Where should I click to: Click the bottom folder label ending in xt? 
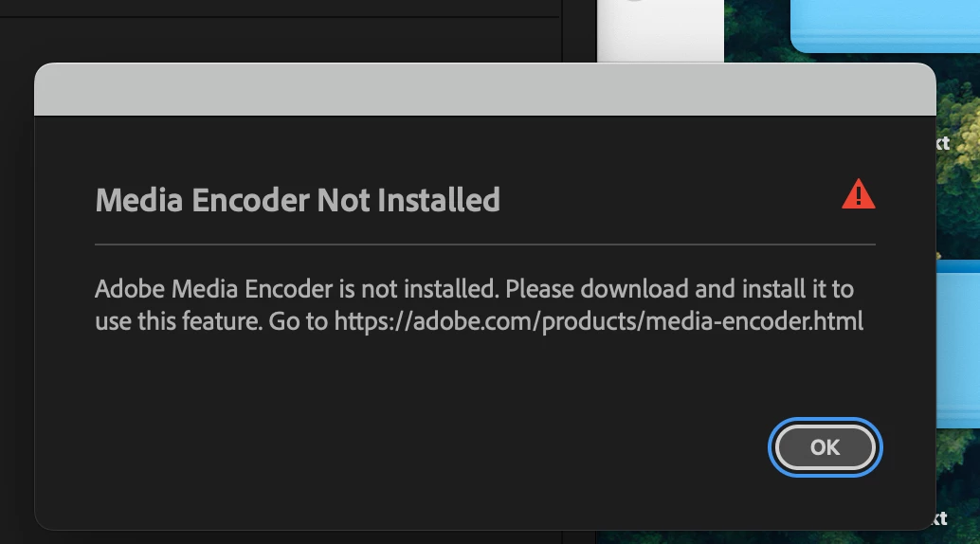[941, 518]
